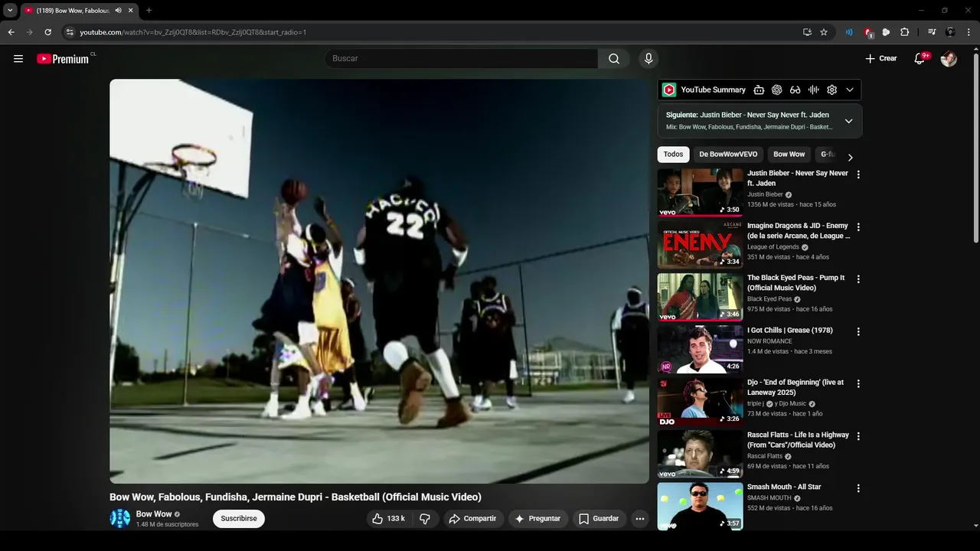Focus the Buscar search field
Image resolution: width=980 pixels, height=551 pixels.
pos(461,59)
